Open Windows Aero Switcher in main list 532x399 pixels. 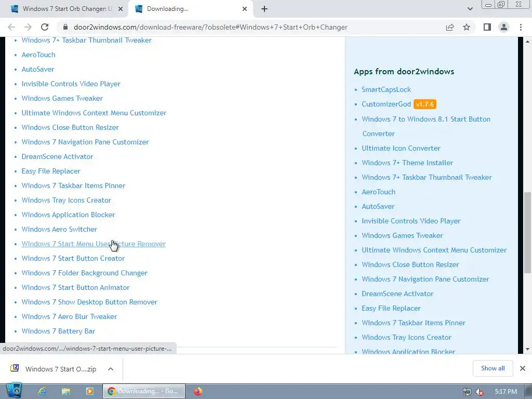(59, 229)
